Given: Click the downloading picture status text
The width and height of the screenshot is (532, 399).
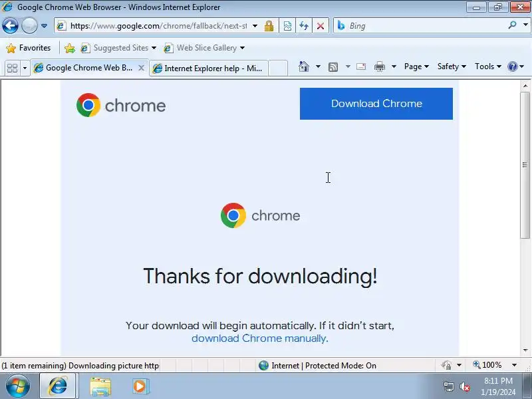Looking at the screenshot, I should pos(80,366).
